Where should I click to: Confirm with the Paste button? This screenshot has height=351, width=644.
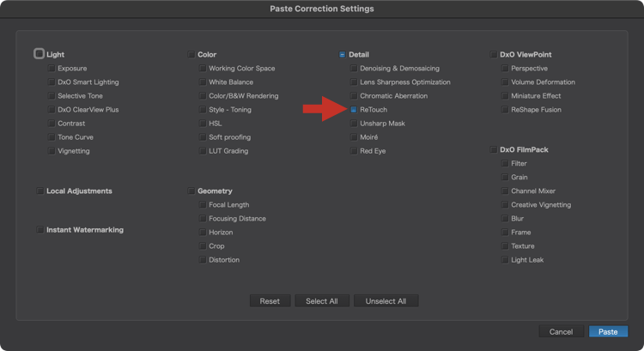608,332
